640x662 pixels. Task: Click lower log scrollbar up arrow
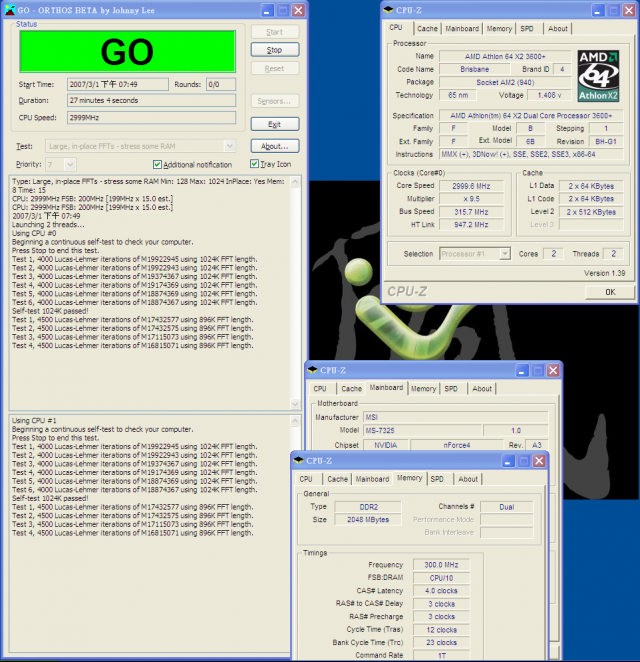[x=295, y=421]
